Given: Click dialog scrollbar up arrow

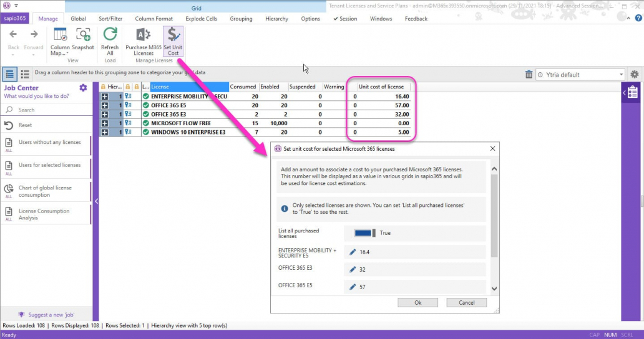Looking at the screenshot, I should point(494,169).
